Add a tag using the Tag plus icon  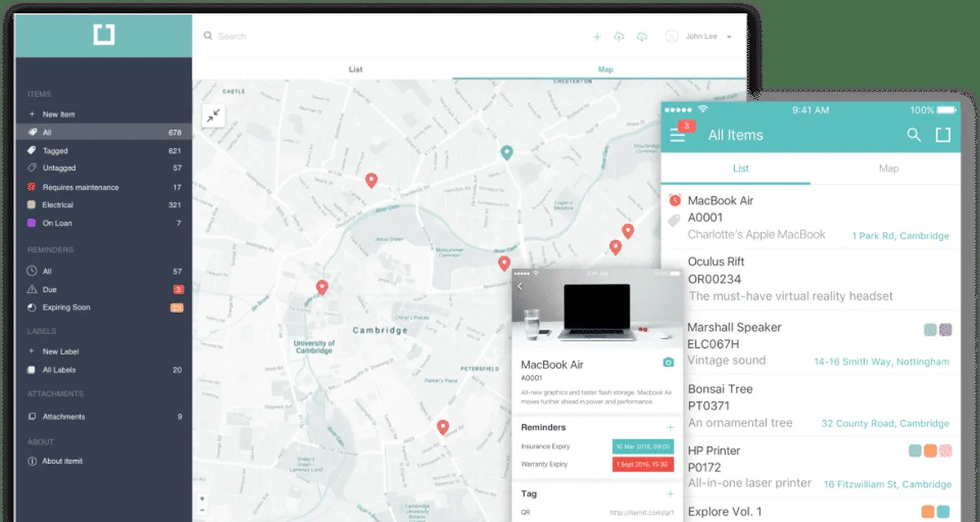[x=670, y=493]
